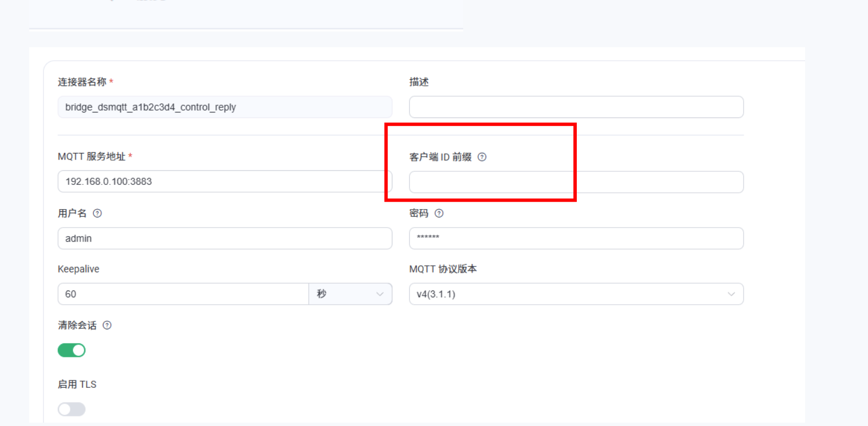The width and height of the screenshot is (868, 426).
Task: Click the help icon next to 用户名
Action: tap(97, 214)
